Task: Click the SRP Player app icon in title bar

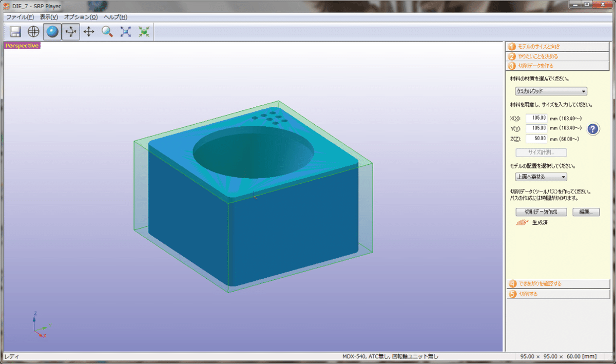Action: (x=6, y=5)
